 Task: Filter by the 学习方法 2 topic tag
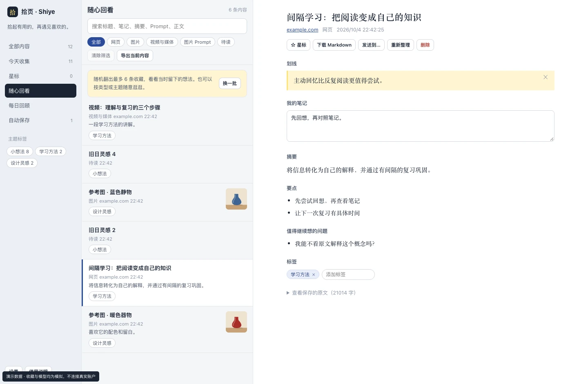click(51, 152)
